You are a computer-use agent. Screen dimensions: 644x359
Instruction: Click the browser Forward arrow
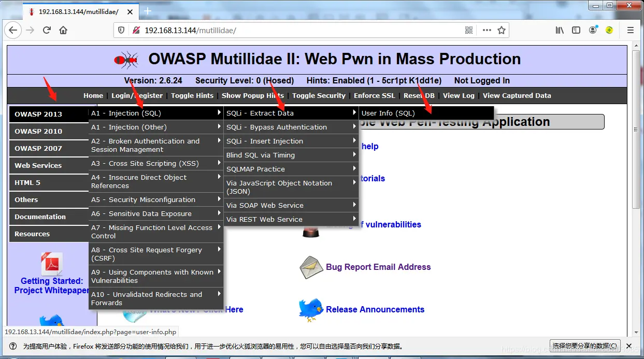point(30,30)
